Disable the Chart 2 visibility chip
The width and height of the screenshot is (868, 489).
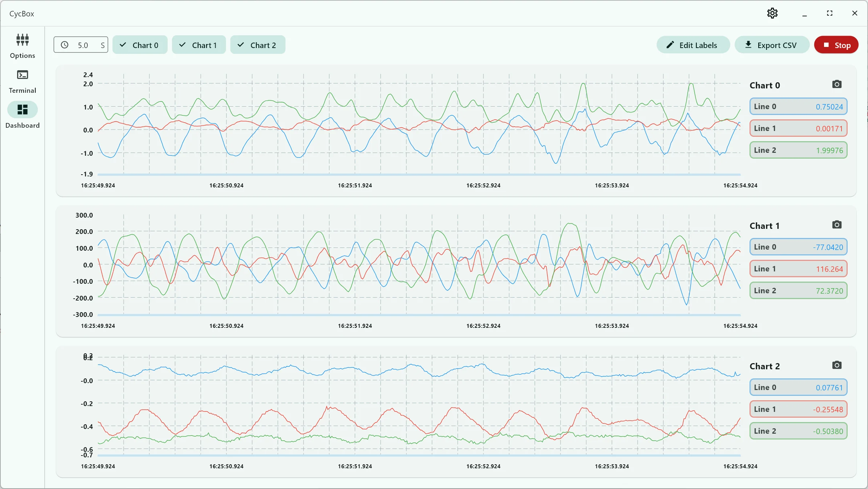click(x=258, y=45)
